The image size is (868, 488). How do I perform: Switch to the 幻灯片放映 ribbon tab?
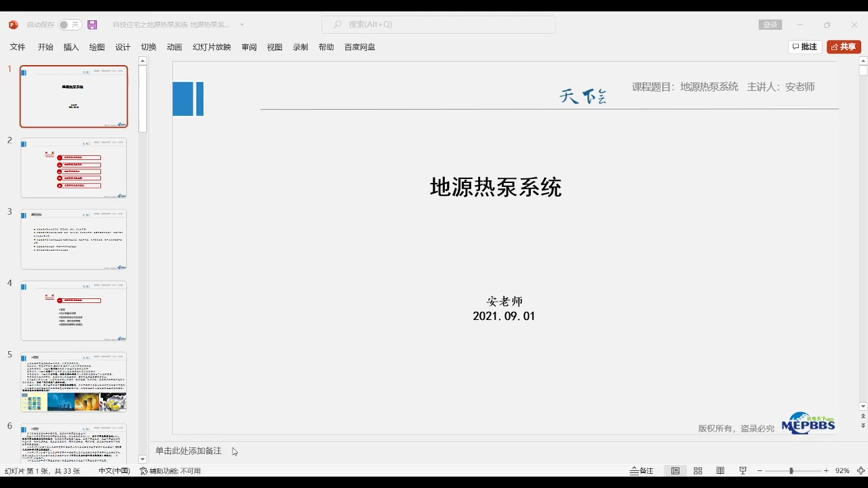coord(211,47)
